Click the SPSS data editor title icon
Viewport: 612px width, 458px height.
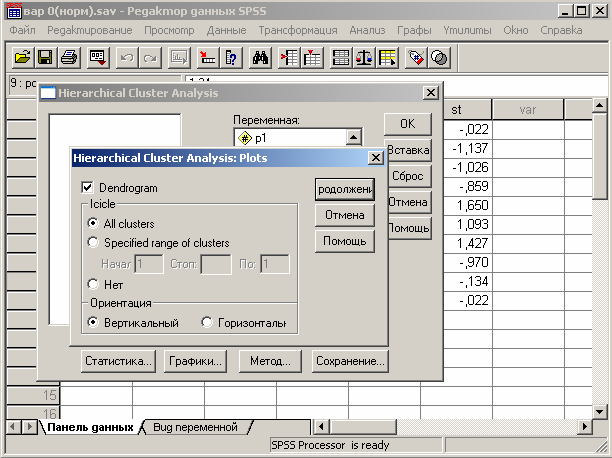pos(14,11)
